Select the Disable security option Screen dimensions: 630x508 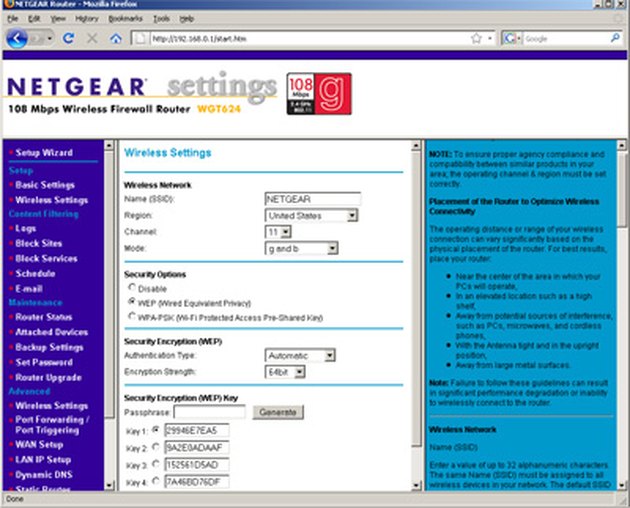pyautogui.click(x=132, y=287)
